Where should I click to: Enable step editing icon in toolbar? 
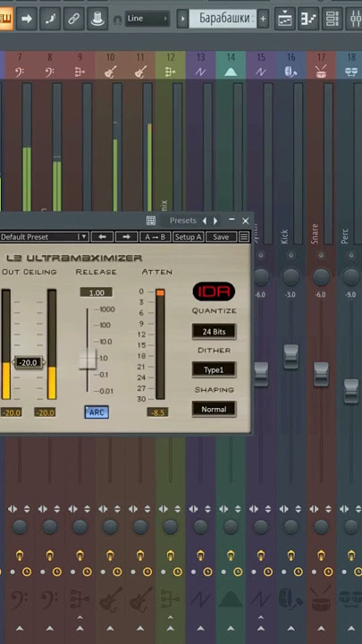coord(50,19)
